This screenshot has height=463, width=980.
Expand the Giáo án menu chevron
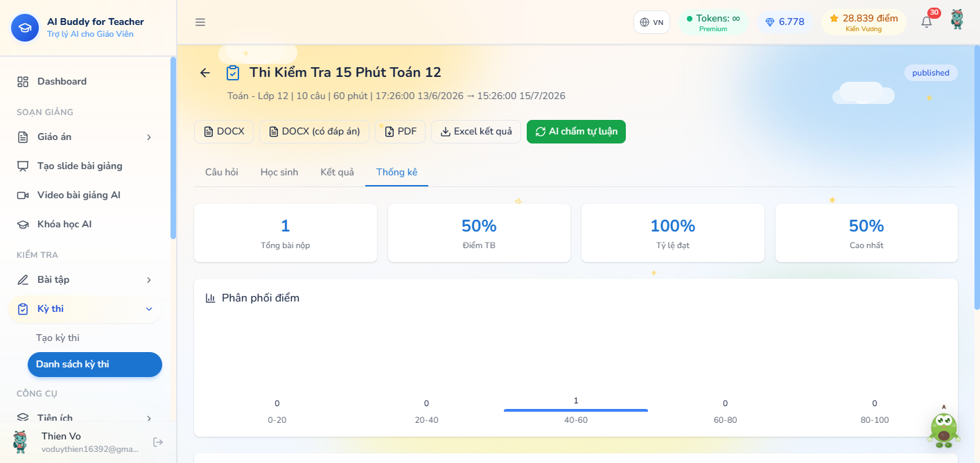pyautogui.click(x=149, y=137)
